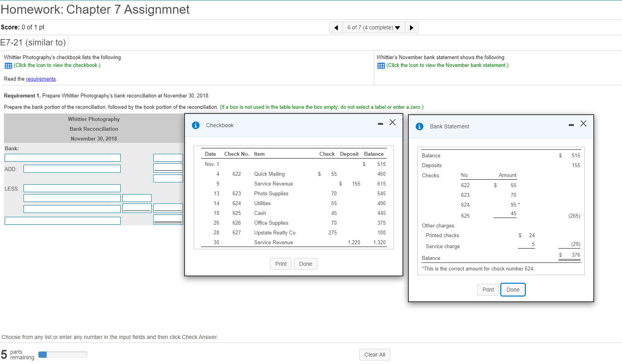The width and height of the screenshot is (622, 364).
Task: Click the 376 bank statement ending balance
Action: [576, 255]
